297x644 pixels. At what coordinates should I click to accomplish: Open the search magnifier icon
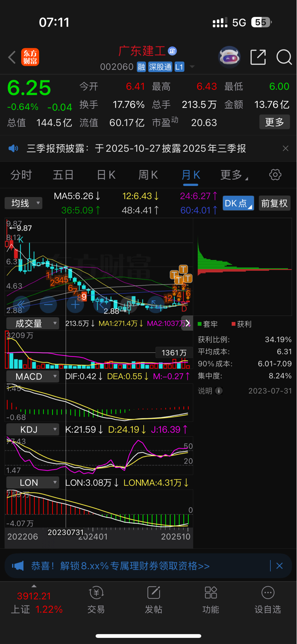pos(284,57)
